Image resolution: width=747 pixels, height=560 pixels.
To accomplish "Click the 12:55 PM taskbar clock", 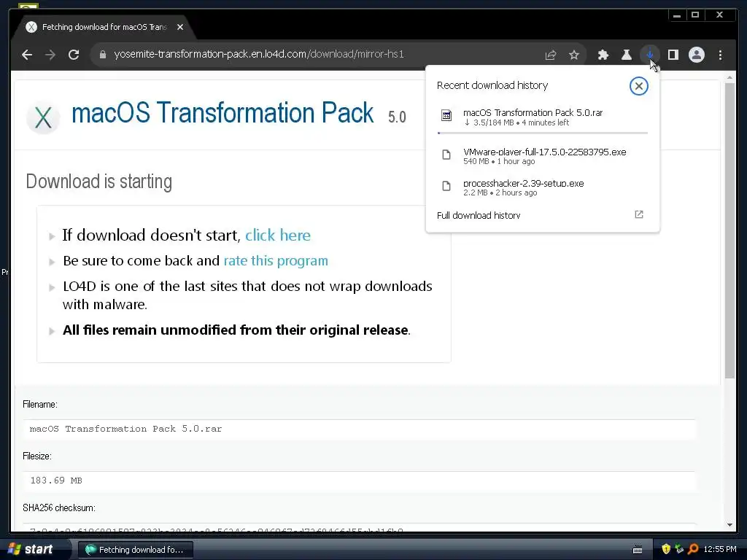I will [x=720, y=549].
